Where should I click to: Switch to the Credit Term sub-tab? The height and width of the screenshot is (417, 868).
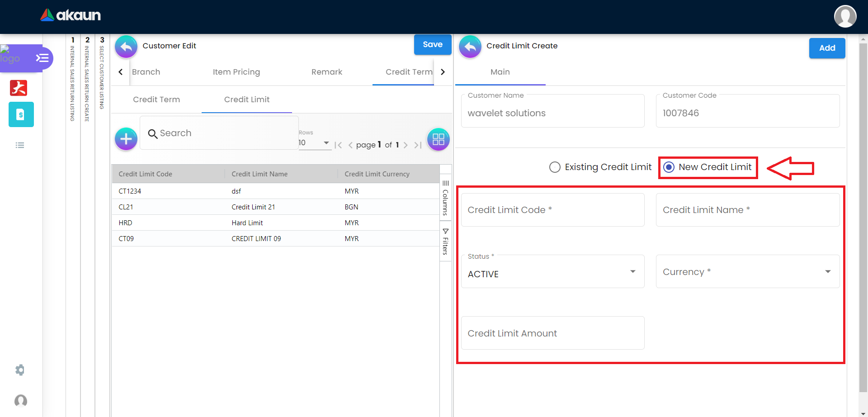(156, 100)
